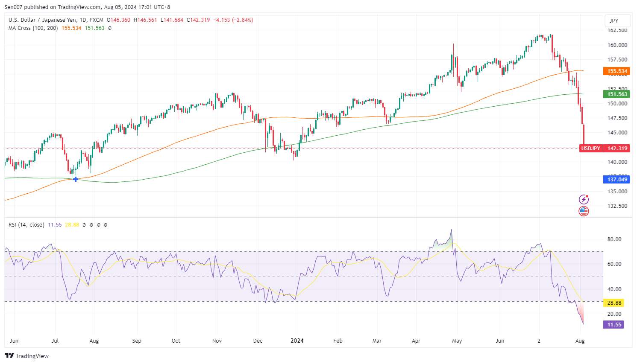This screenshot has width=637, height=364.
Task: Click the green 151.563 value in MA legend
Action: (94, 28)
